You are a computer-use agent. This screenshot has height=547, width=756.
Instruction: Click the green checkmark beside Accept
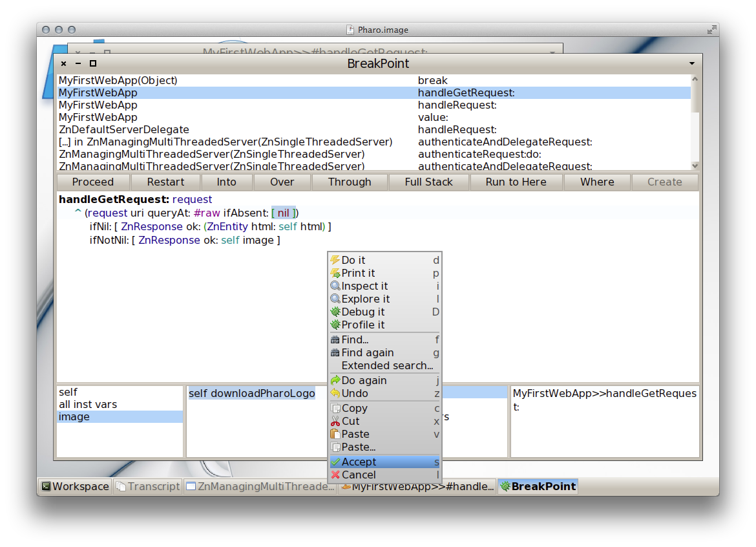pos(335,462)
